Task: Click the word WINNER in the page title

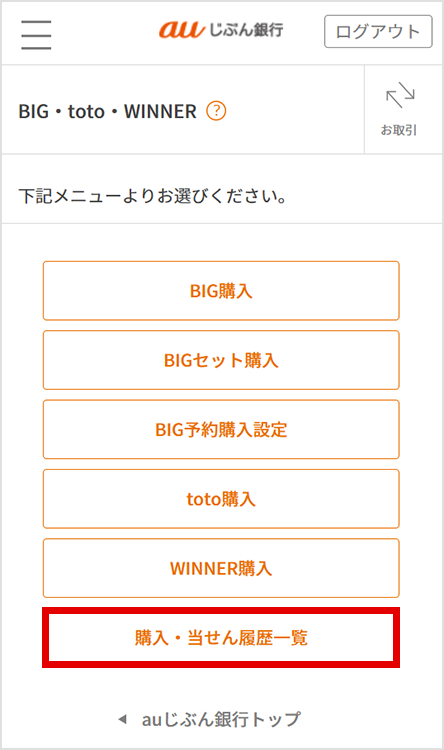Action: pyautogui.click(x=160, y=111)
